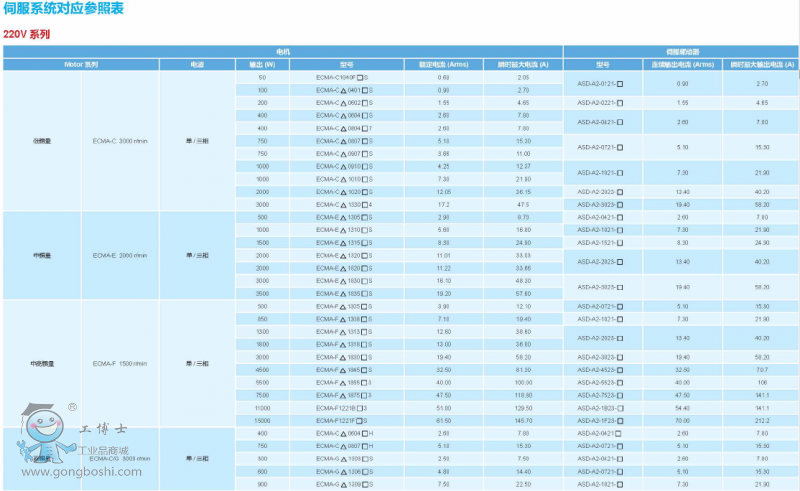Click the triangle symbol in ECMA-G 1309 model
Viewport: 800px width, 491px height.
click(343, 484)
